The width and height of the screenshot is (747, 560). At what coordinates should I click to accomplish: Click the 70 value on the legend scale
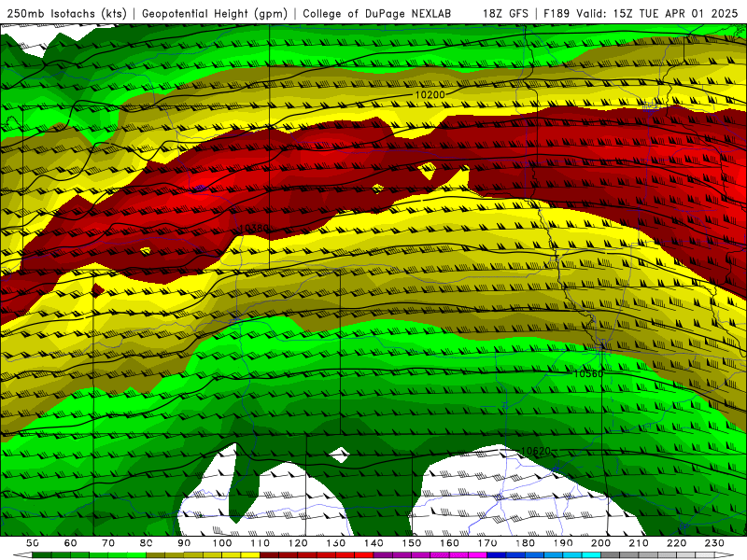coord(108,543)
